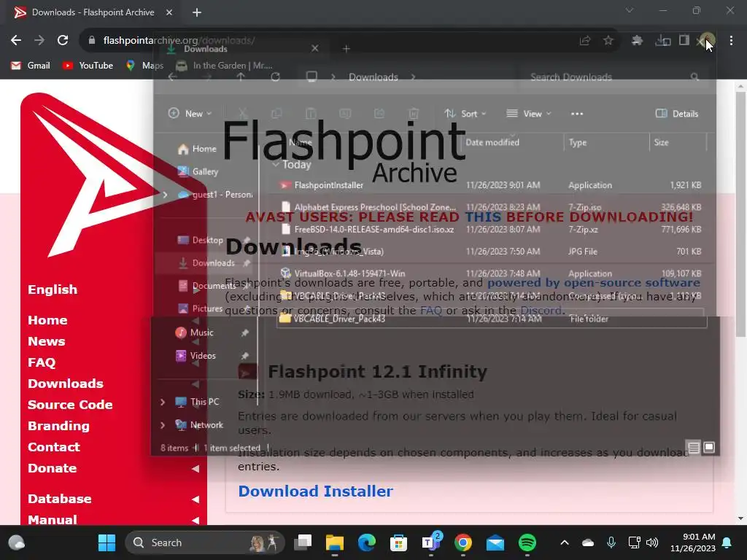Viewport: 747px width, 560px height.
Task: Select Home in Explorer navigation pane
Action: pos(197,149)
